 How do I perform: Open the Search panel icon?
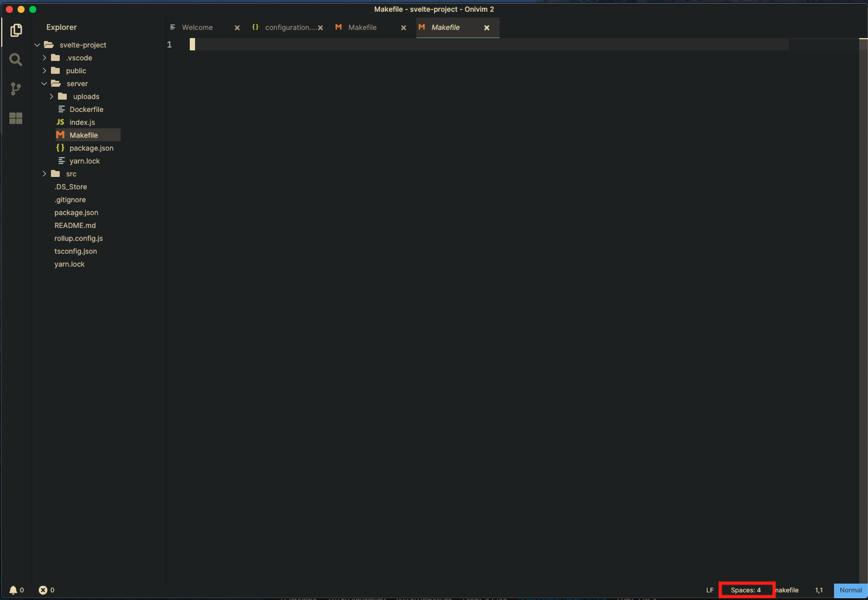(x=16, y=59)
